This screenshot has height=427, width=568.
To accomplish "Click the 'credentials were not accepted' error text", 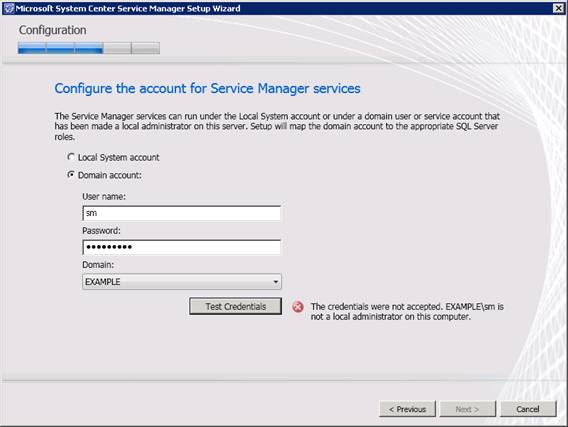I will coord(407,311).
